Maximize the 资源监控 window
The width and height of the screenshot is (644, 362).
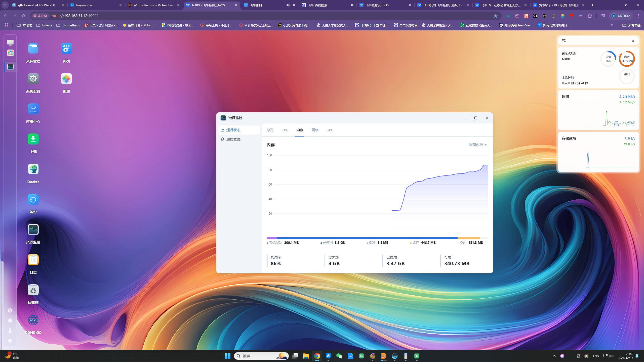(x=475, y=118)
